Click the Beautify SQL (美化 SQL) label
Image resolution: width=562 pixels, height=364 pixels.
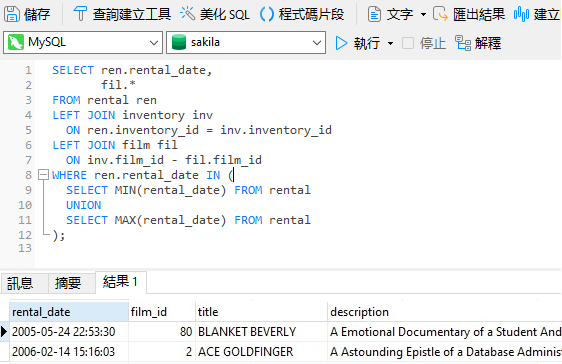click(225, 14)
